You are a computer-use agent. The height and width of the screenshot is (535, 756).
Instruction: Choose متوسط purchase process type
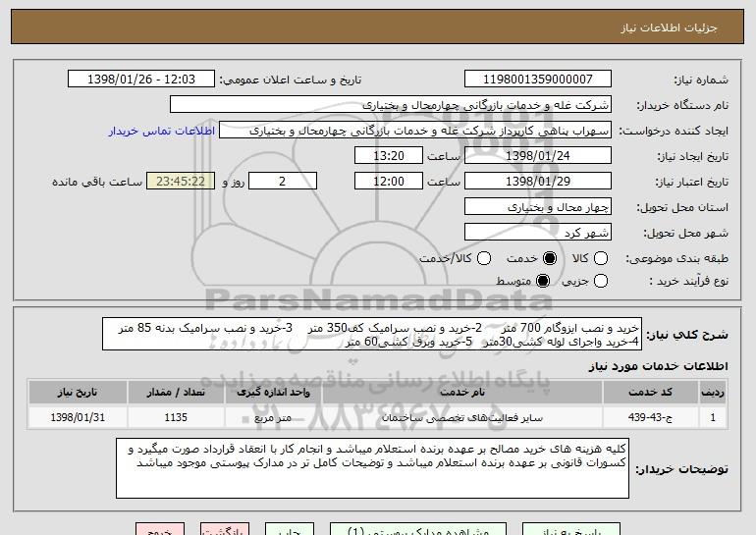(542, 281)
